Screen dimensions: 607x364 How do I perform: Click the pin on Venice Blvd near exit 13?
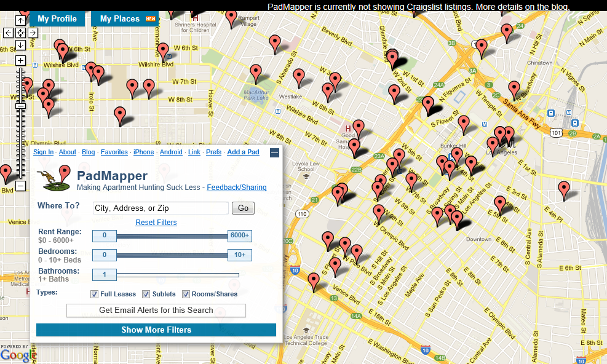[x=314, y=282]
